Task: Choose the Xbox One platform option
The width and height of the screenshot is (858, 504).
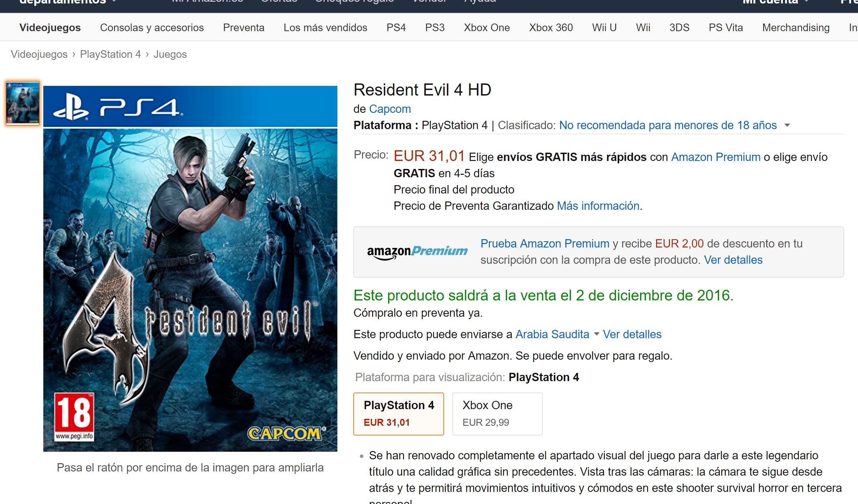Action: click(497, 414)
